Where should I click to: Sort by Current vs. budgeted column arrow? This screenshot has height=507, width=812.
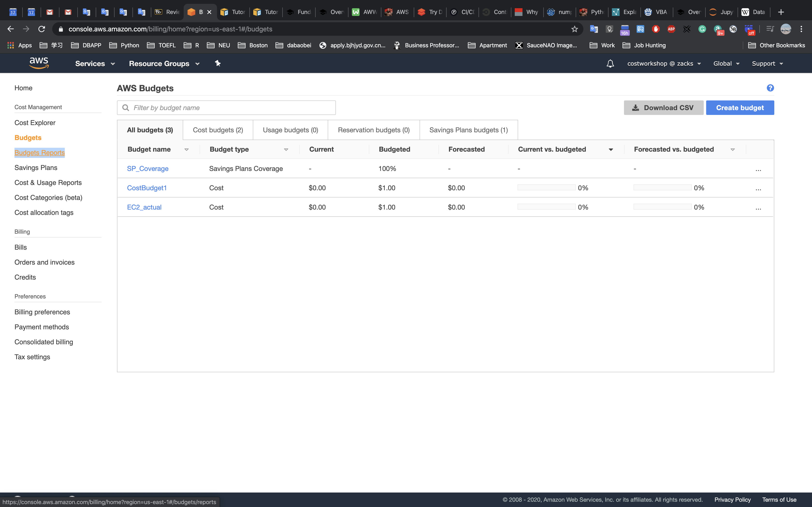pos(611,149)
